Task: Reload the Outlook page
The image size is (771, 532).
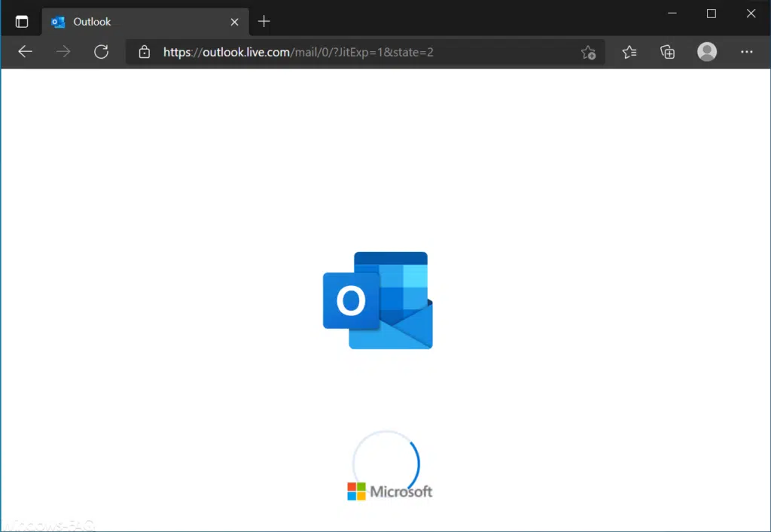Action: point(101,52)
